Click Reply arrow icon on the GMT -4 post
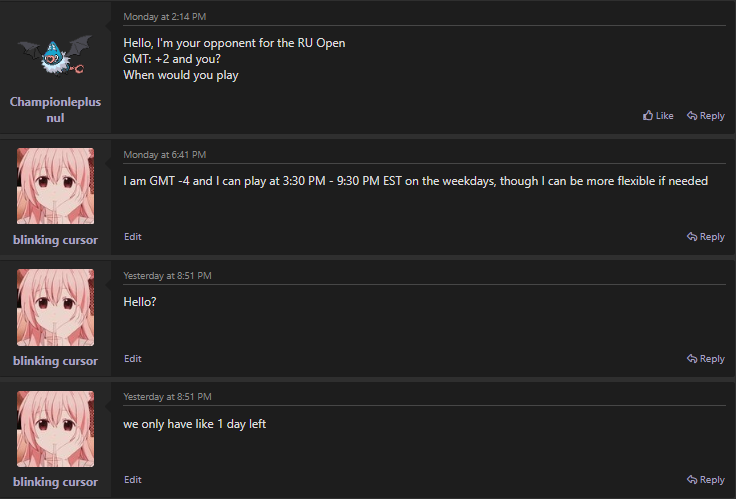Viewport: 736px width, 499px height. tap(693, 237)
